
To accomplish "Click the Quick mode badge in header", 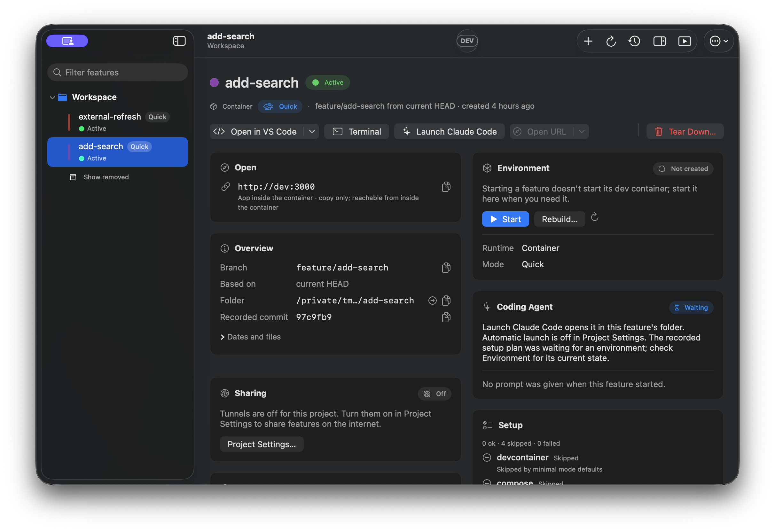I will (280, 106).
